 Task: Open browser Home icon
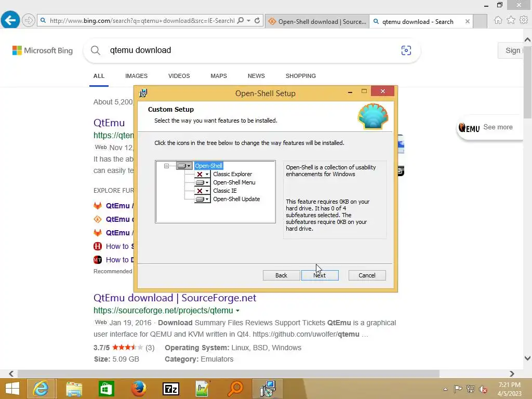coord(498,20)
